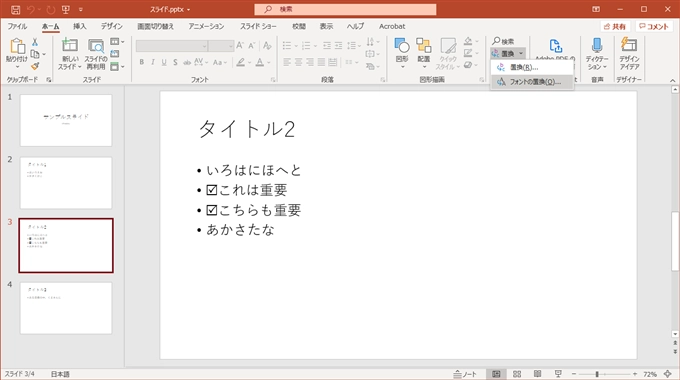The height and width of the screenshot is (380, 680).
Task: Collapse the ribbon with the chevron
Action: [x=673, y=80]
